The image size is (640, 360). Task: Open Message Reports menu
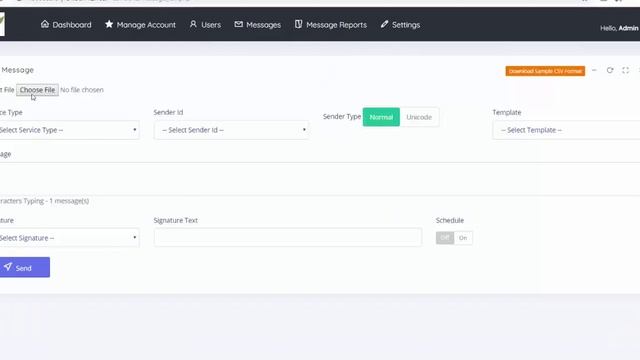click(x=331, y=25)
